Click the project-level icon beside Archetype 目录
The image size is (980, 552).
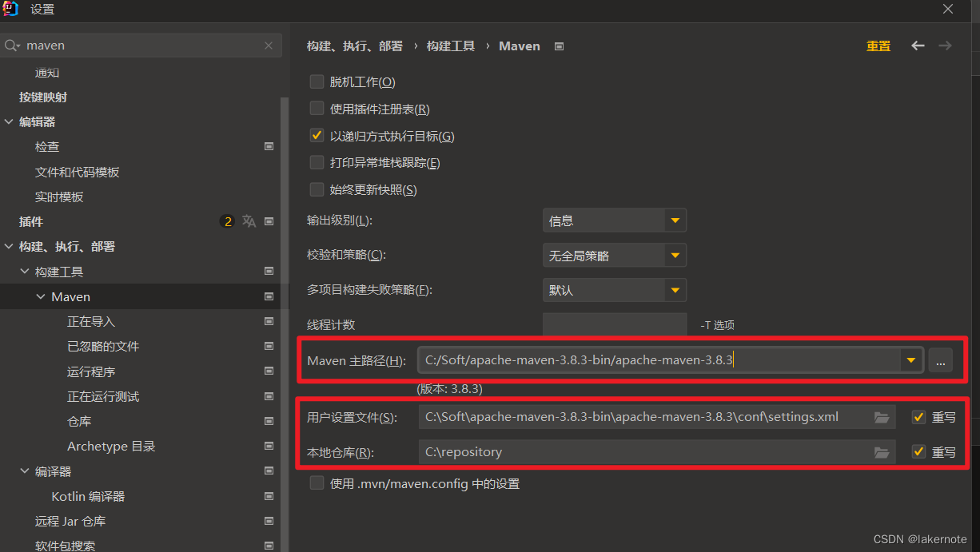click(x=269, y=446)
